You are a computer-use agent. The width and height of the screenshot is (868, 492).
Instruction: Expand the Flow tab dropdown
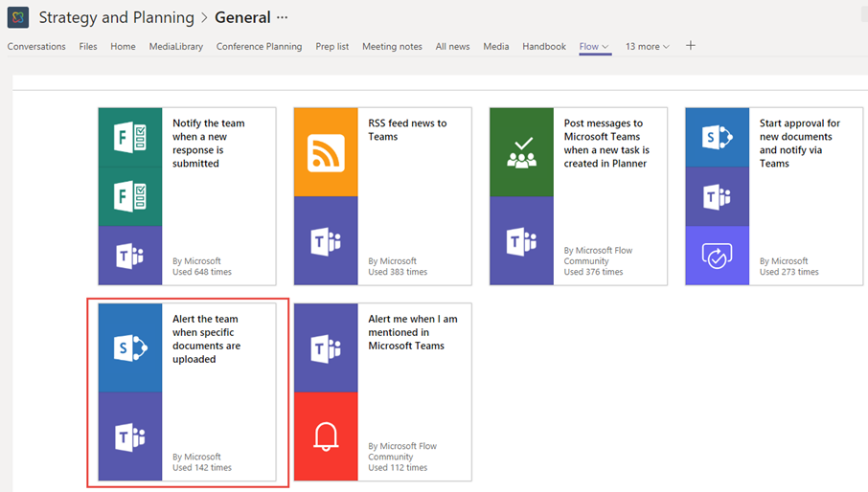605,47
